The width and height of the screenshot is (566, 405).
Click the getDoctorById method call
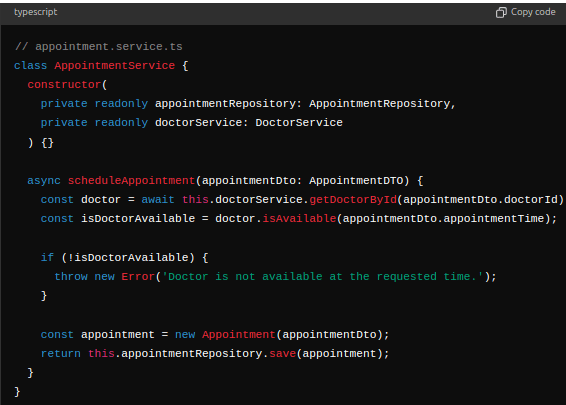(353, 200)
